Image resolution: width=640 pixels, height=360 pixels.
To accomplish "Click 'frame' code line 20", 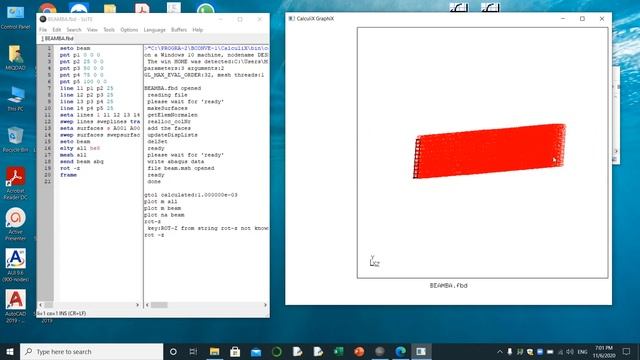I will click(x=68, y=175).
